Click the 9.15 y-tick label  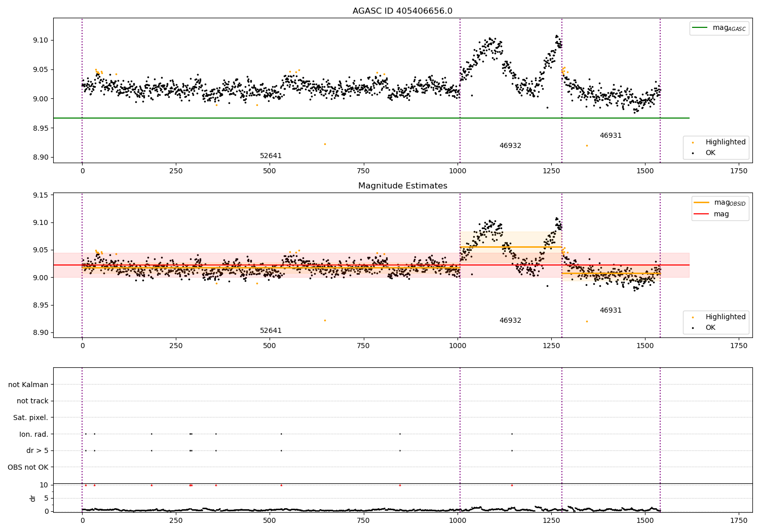coord(40,196)
